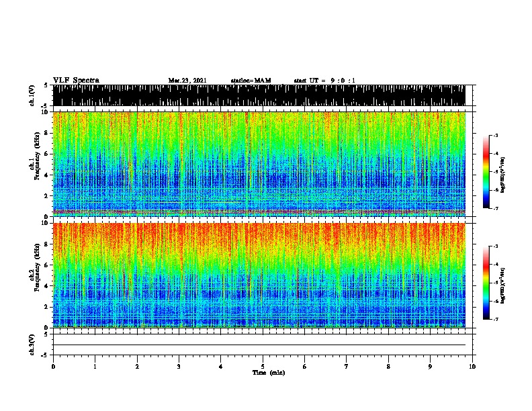
Task: Click the ch.2 spectrogram color bar
Action: click(486, 283)
